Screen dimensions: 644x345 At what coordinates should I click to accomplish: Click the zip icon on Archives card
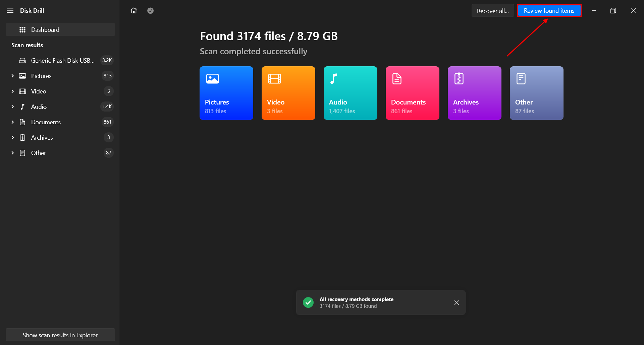(459, 79)
